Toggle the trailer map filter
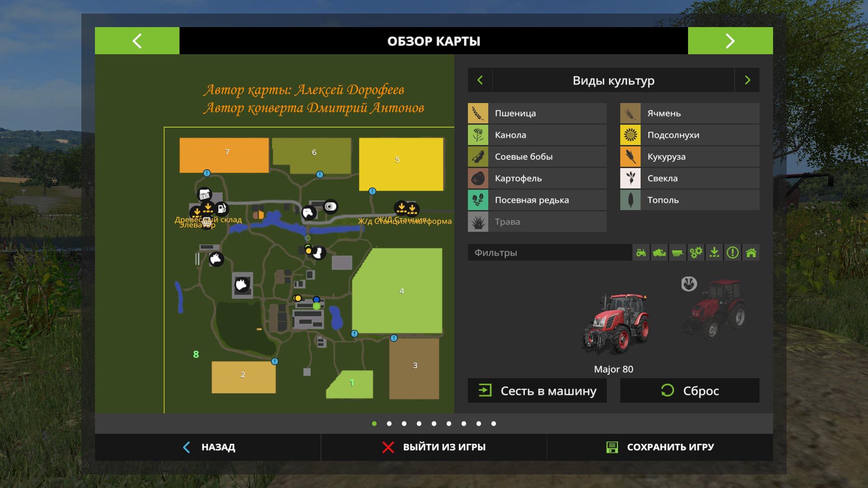The width and height of the screenshot is (868, 488). [x=677, y=253]
